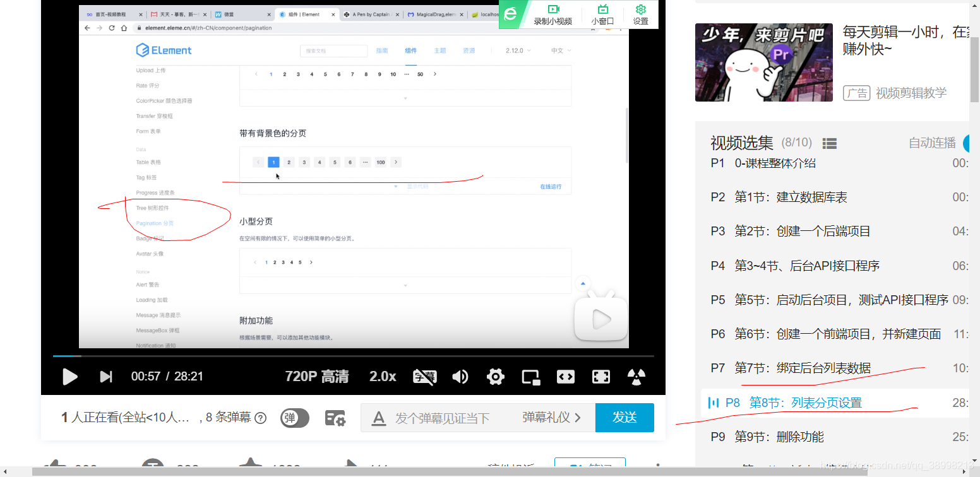Click the 自动连播 autoplay label
Viewport: 980px width, 477px height.
coord(932,143)
